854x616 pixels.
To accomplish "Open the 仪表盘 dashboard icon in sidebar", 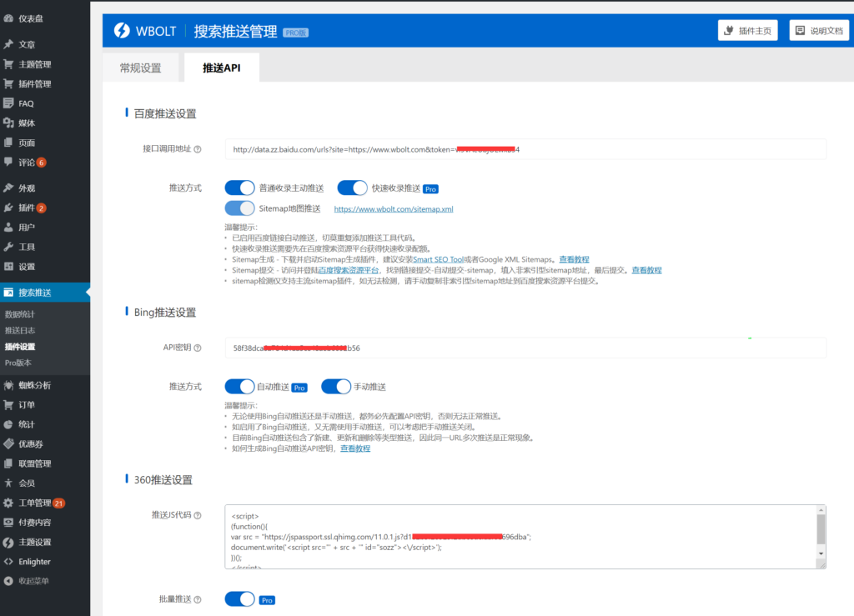I will [8, 18].
